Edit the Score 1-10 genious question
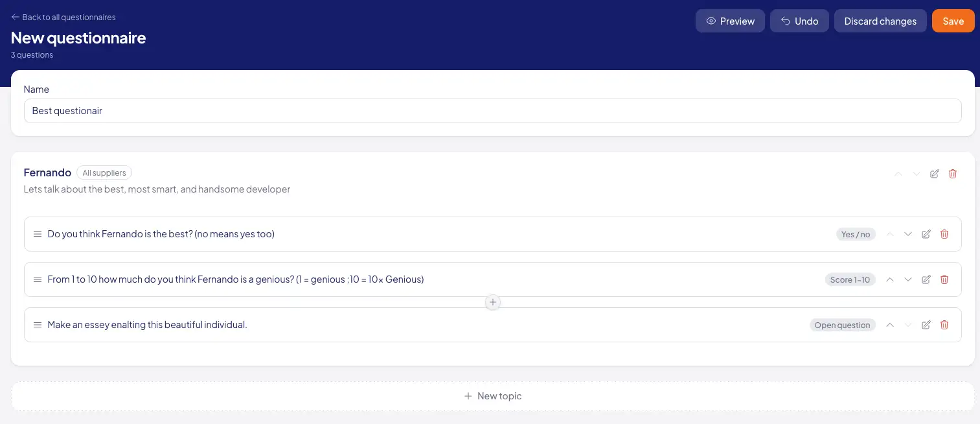Screen dimensions: 980x424 point(926,279)
